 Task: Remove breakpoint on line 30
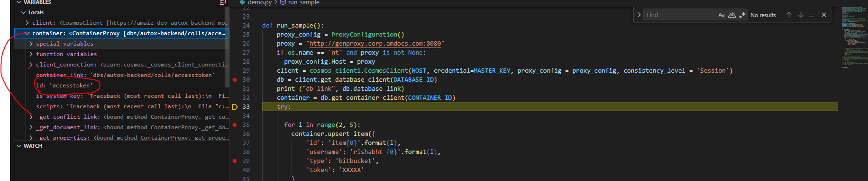235,80
